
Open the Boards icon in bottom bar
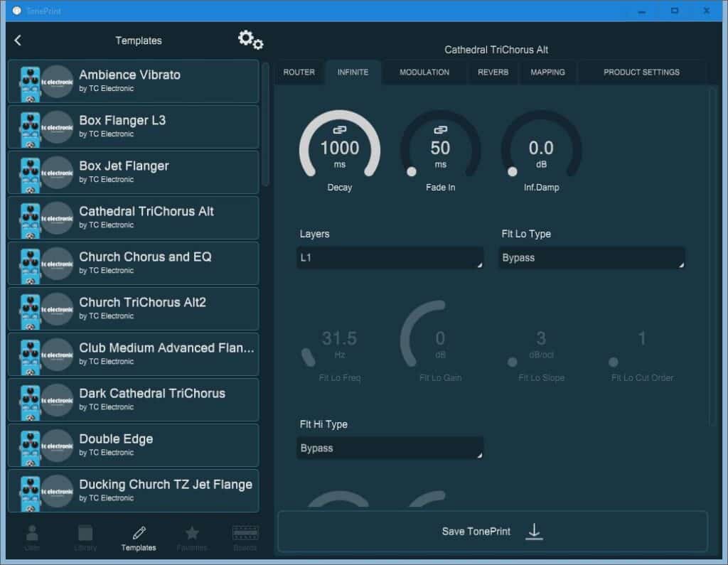point(245,538)
